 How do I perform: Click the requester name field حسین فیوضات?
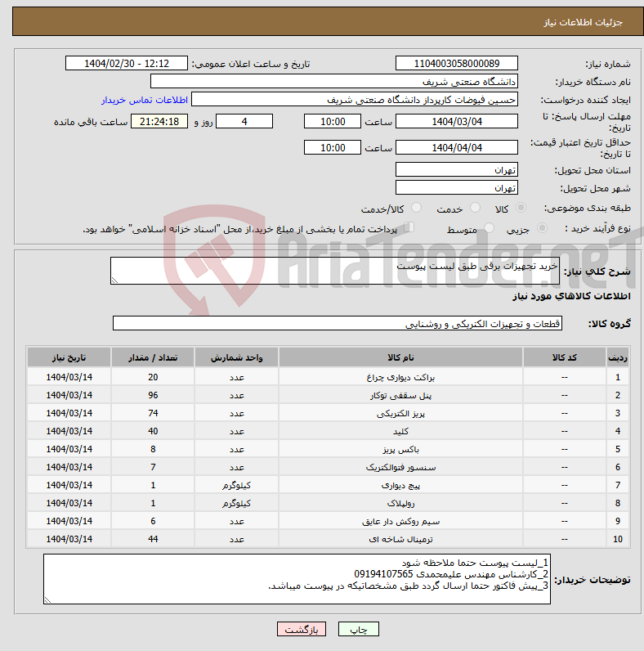[x=355, y=100]
